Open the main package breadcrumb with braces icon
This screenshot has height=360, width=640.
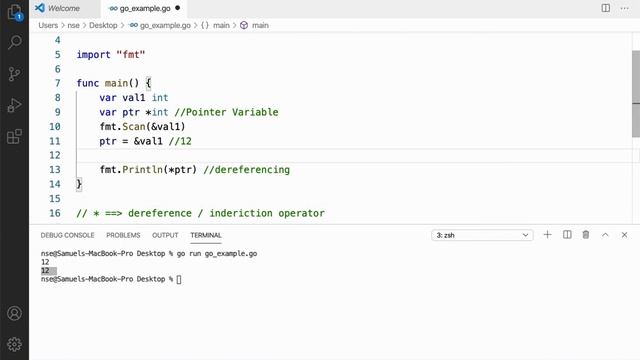click(x=216, y=25)
